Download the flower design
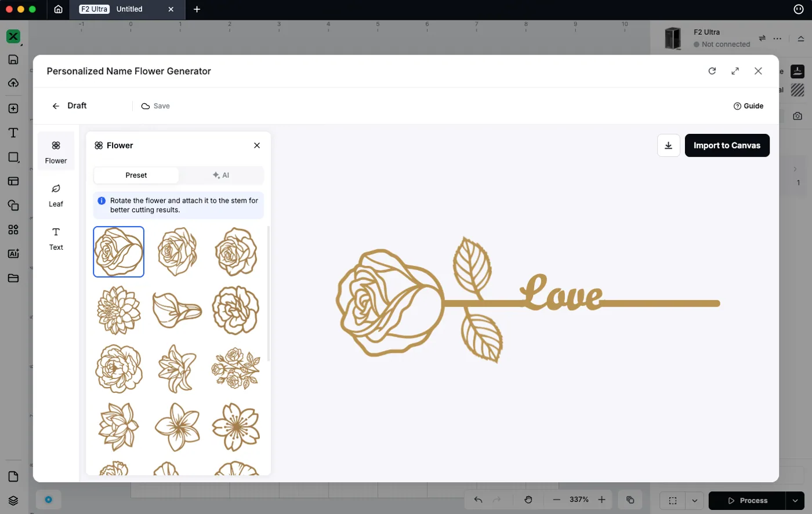 pos(668,145)
